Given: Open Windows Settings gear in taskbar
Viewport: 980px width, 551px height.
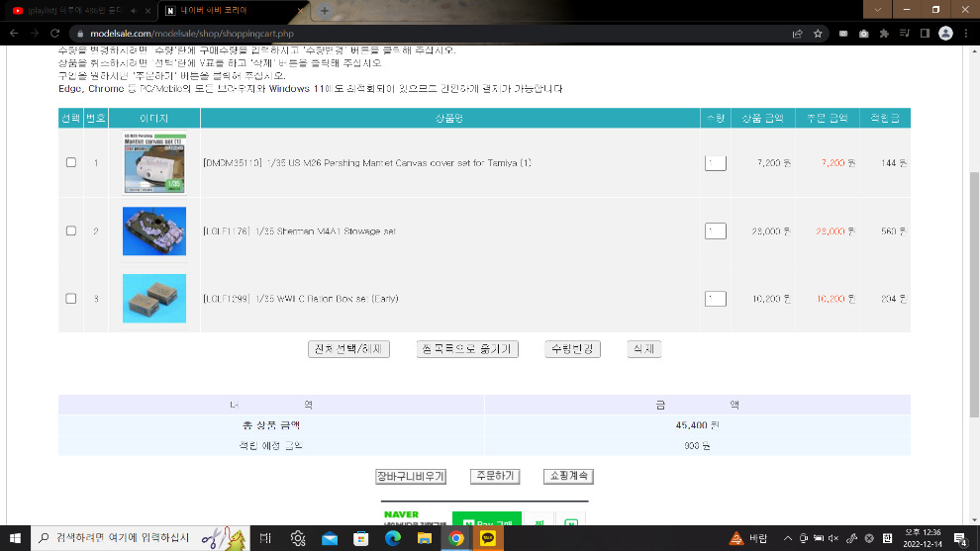Looking at the screenshot, I should pos(298,538).
